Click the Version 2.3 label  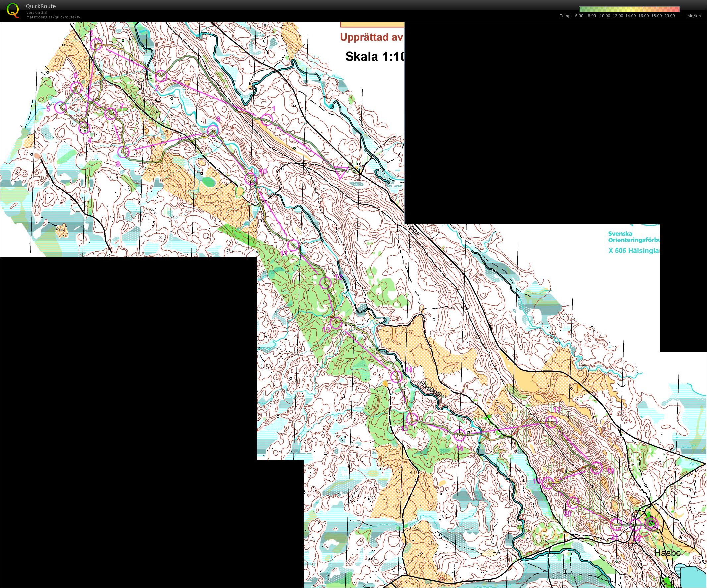(36, 13)
